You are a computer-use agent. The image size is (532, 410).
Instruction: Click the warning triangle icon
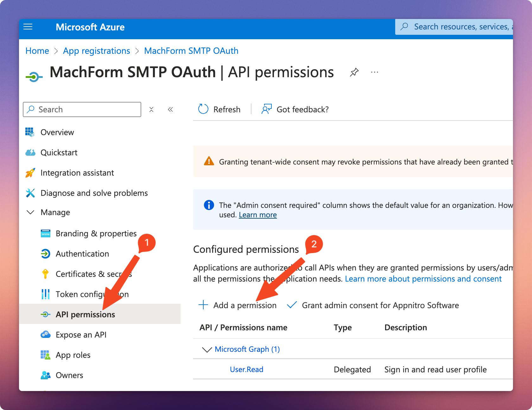click(209, 161)
